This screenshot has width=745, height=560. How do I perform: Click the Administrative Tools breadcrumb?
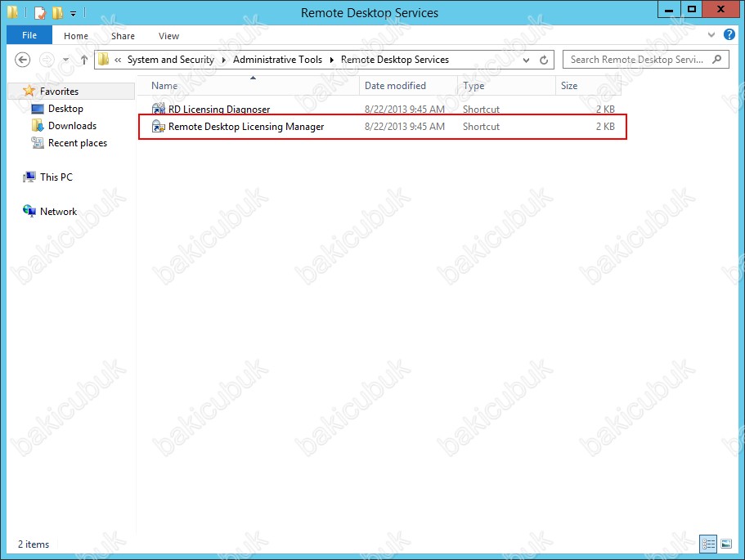coord(277,60)
